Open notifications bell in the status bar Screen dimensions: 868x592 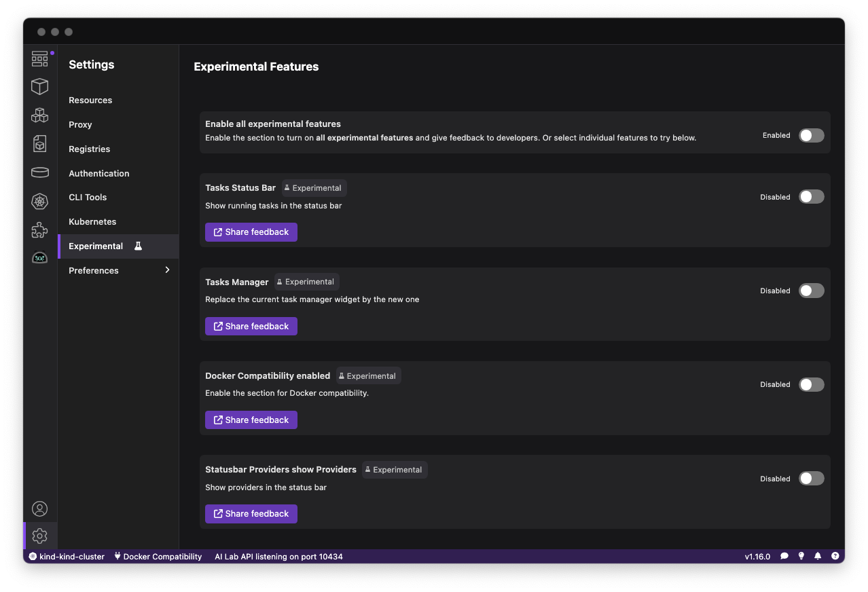click(x=818, y=556)
